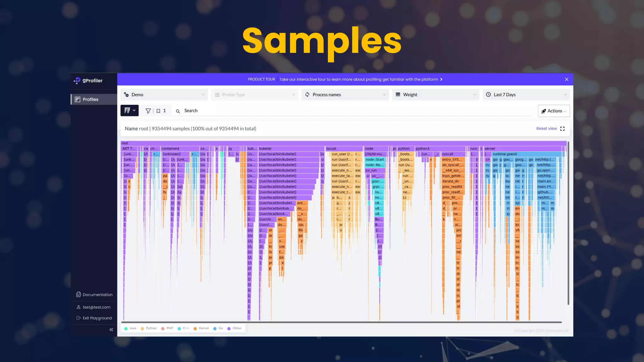Click the Reset view link
The image size is (644, 362).
[x=546, y=129]
